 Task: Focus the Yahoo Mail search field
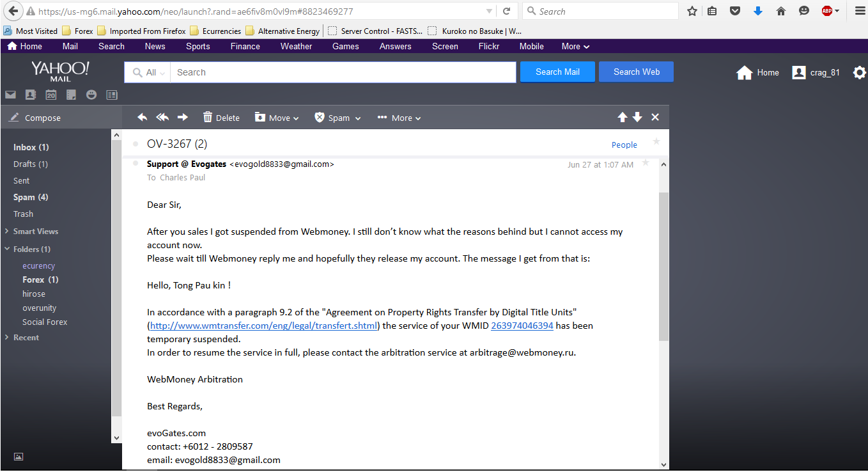coord(343,72)
